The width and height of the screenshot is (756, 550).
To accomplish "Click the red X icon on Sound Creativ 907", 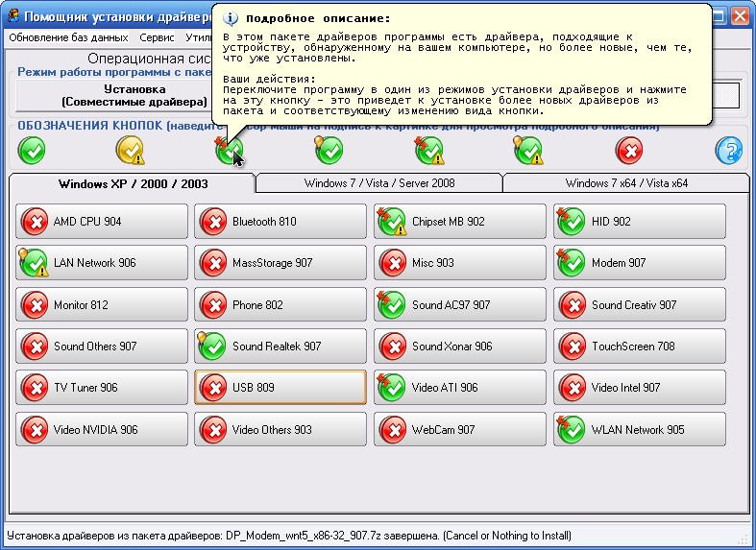I will (x=573, y=305).
